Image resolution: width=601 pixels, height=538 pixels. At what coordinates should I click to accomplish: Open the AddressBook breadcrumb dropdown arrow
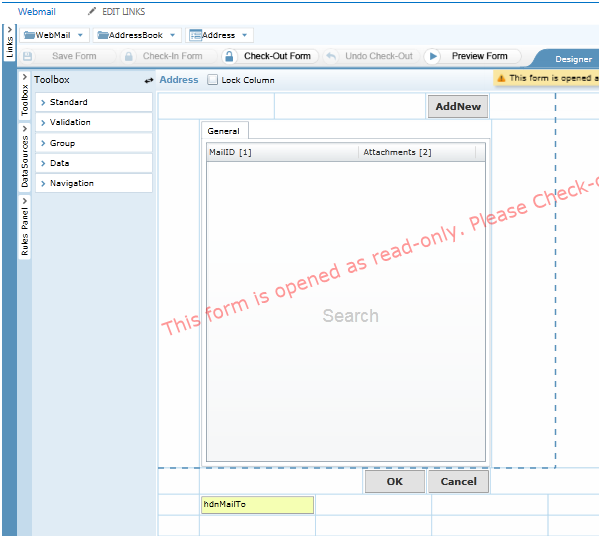[x=172, y=36]
